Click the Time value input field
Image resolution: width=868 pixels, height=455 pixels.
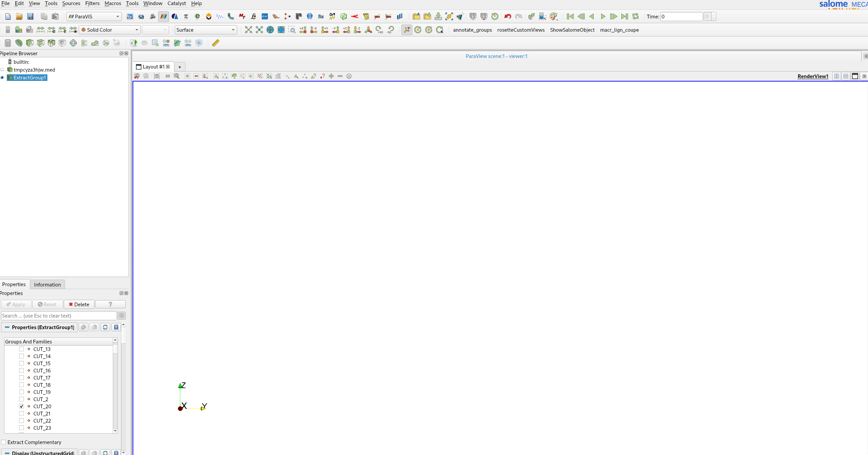click(x=682, y=16)
